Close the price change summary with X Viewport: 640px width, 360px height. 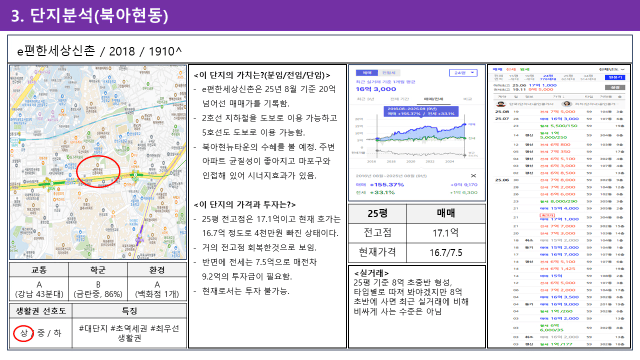click(473, 176)
